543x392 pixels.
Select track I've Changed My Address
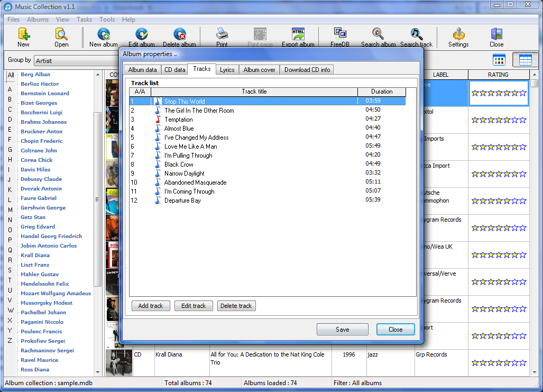pos(268,137)
